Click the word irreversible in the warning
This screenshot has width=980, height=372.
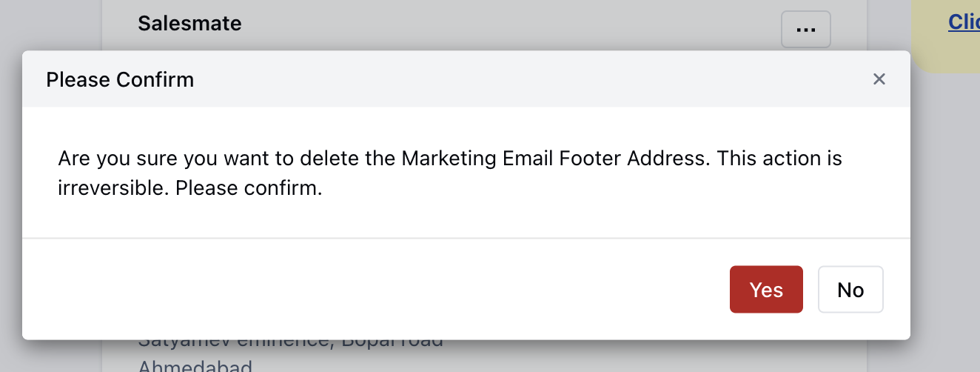click(x=113, y=188)
